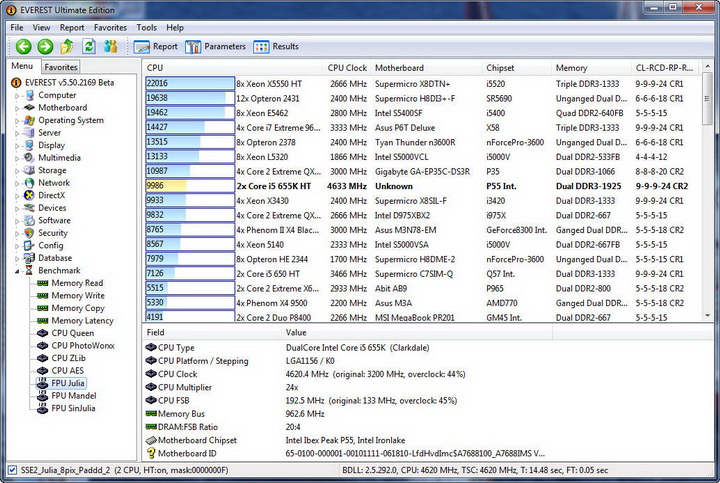
Task: Expand the Security tree node
Action: pyautogui.click(x=17, y=233)
